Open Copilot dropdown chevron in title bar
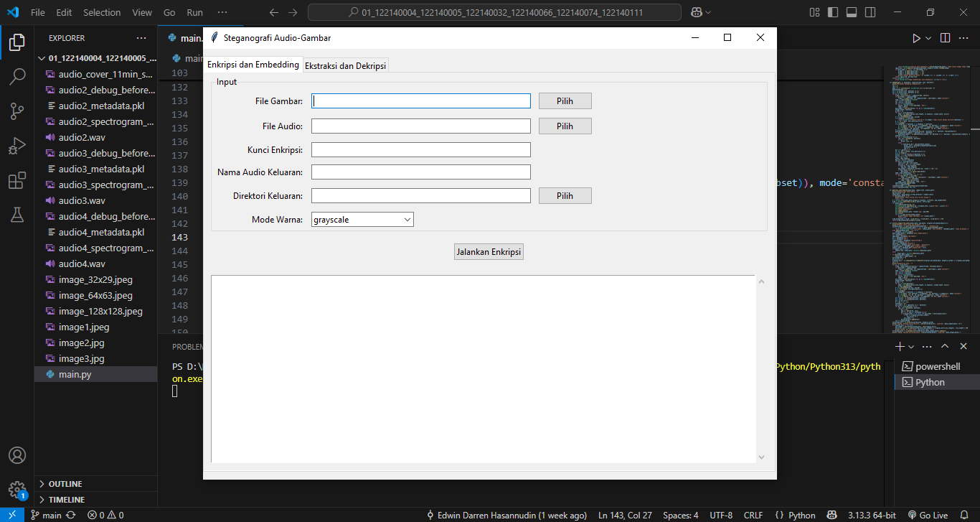This screenshot has width=980, height=522. [709, 12]
